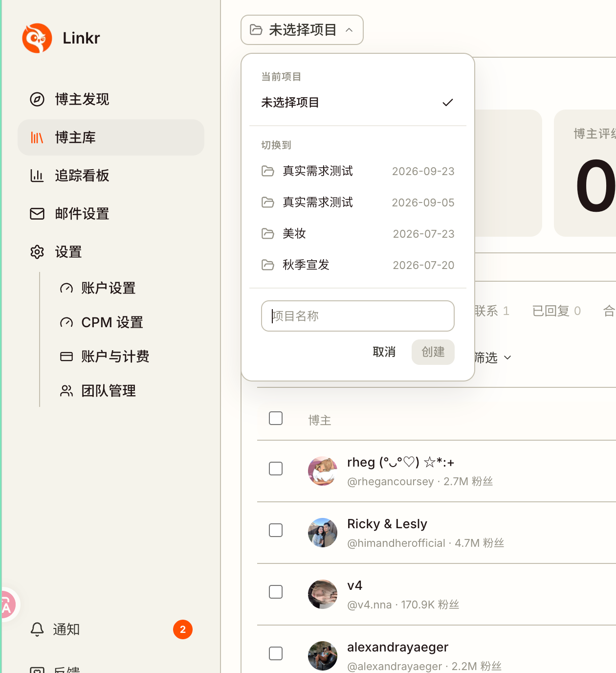The image size is (616, 673).
Task: Open 团队管理 submenu item
Action: tap(109, 391)
